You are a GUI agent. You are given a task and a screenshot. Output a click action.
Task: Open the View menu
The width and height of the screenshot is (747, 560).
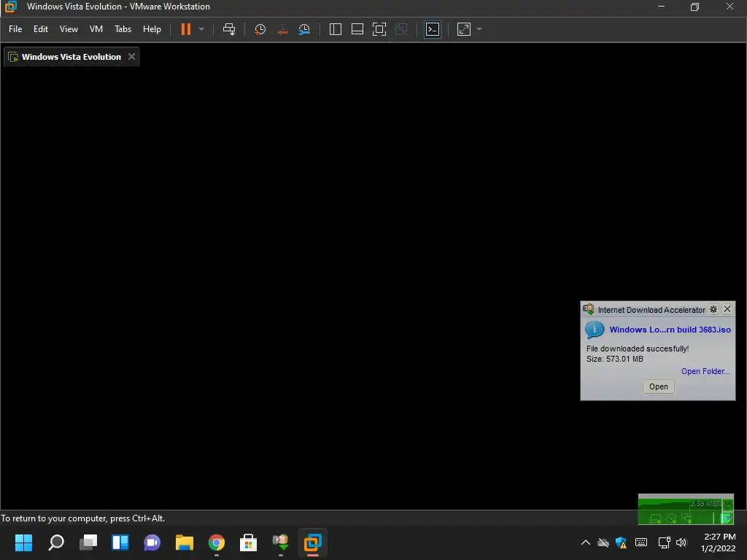tap(69, 29)
